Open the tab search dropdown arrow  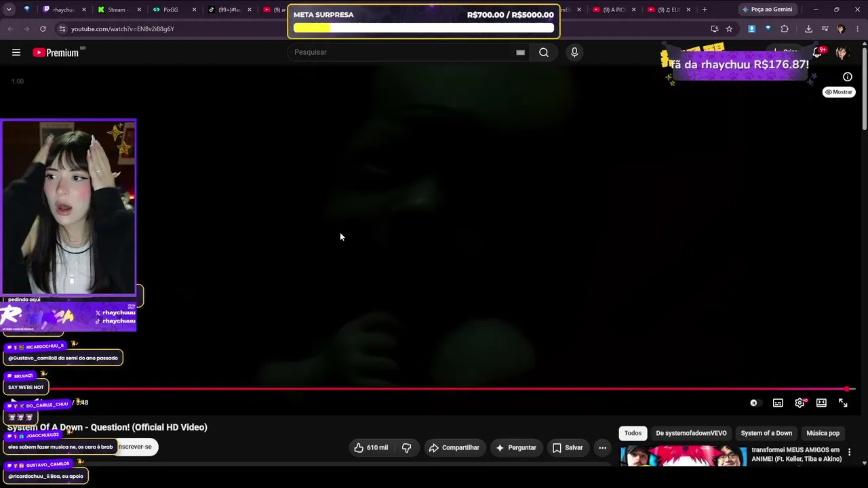point(9,9)
